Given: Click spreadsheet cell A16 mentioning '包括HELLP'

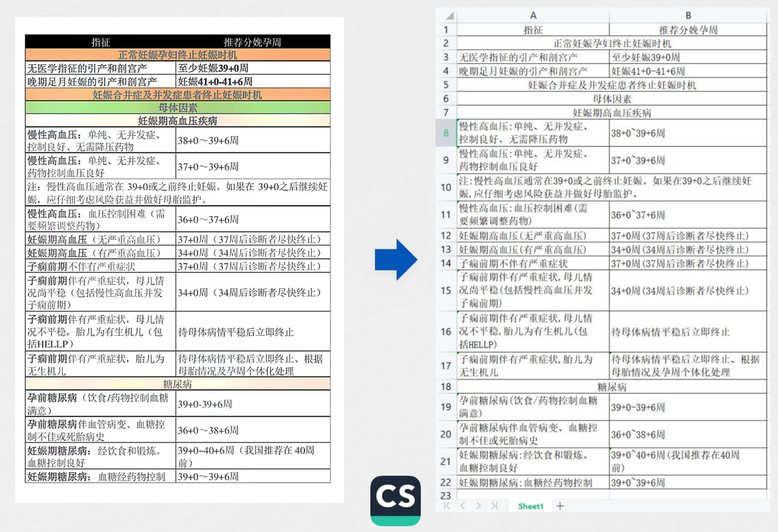Looking at the screenshot, I should tap(533, 332).
